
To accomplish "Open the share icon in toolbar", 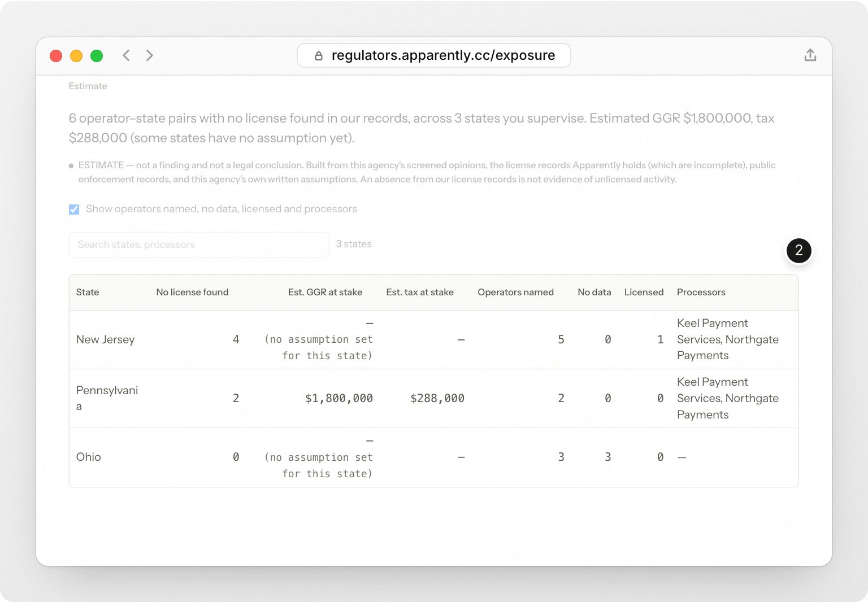I will click(810, 55).
